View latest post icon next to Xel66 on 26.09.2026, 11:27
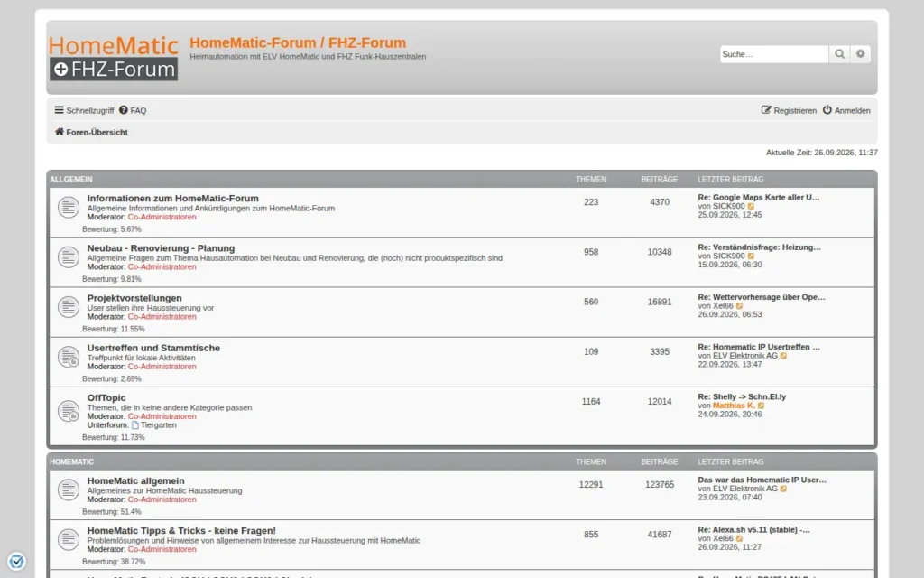 (x=740, y=538)
